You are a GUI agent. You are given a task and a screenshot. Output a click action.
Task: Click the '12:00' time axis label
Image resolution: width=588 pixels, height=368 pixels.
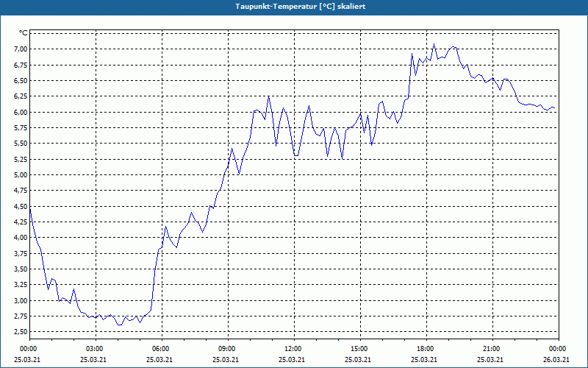[x=293, y=349]
